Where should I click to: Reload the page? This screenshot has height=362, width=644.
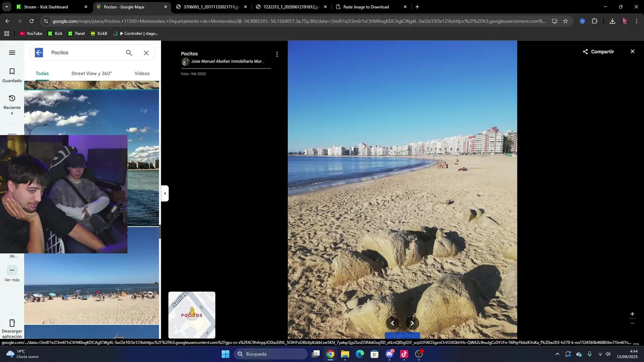coord(31,21)
